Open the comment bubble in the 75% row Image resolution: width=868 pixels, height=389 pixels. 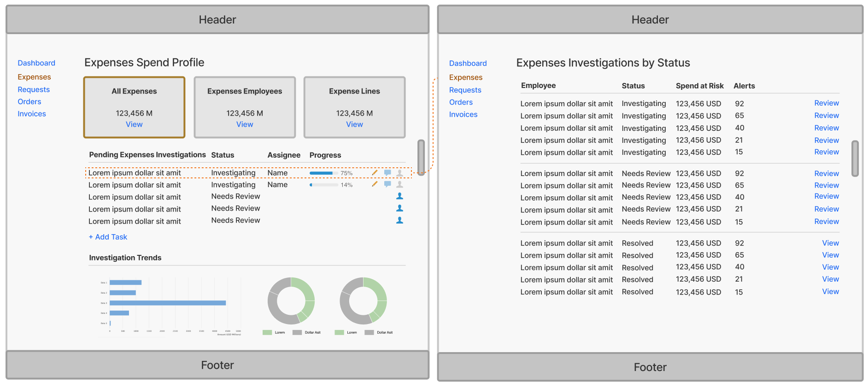pyautogui.click(x=387, y=173)
